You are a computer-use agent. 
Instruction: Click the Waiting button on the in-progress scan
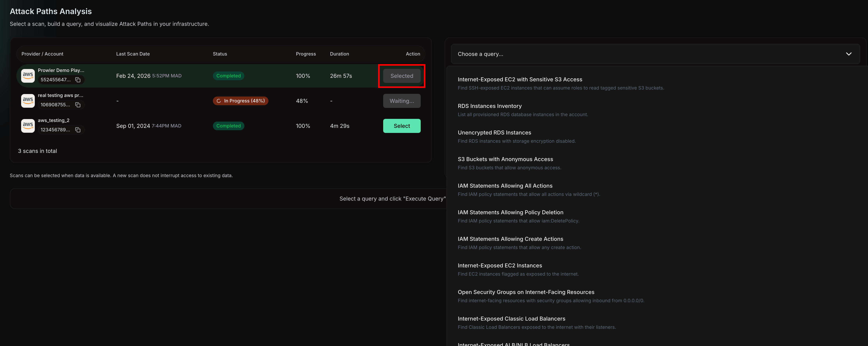click(402, 101)
